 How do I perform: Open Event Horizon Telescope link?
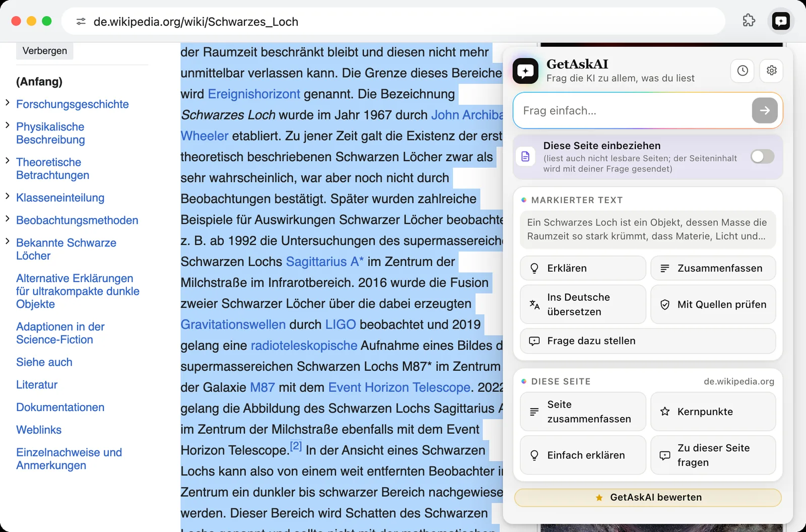399,387
